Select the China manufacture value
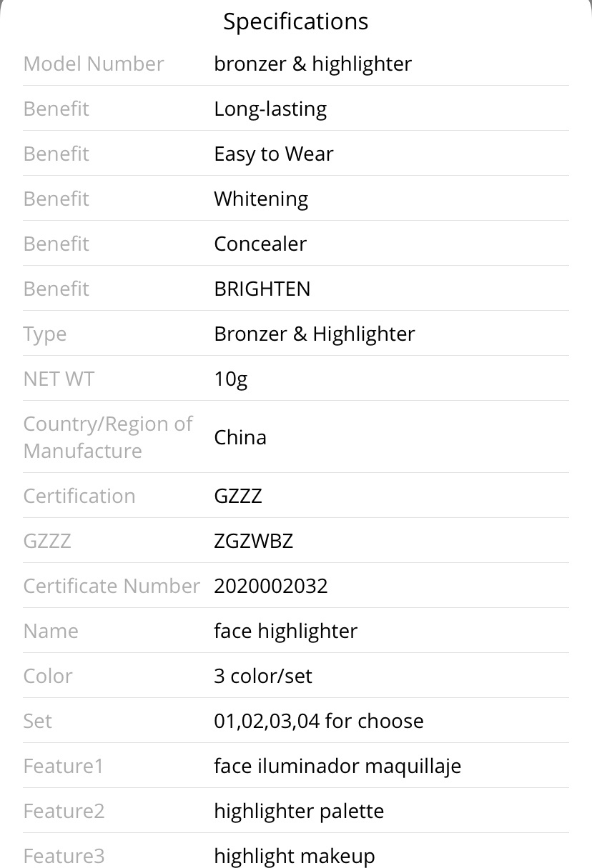The image size is (592, 868). tap(240, 437)
